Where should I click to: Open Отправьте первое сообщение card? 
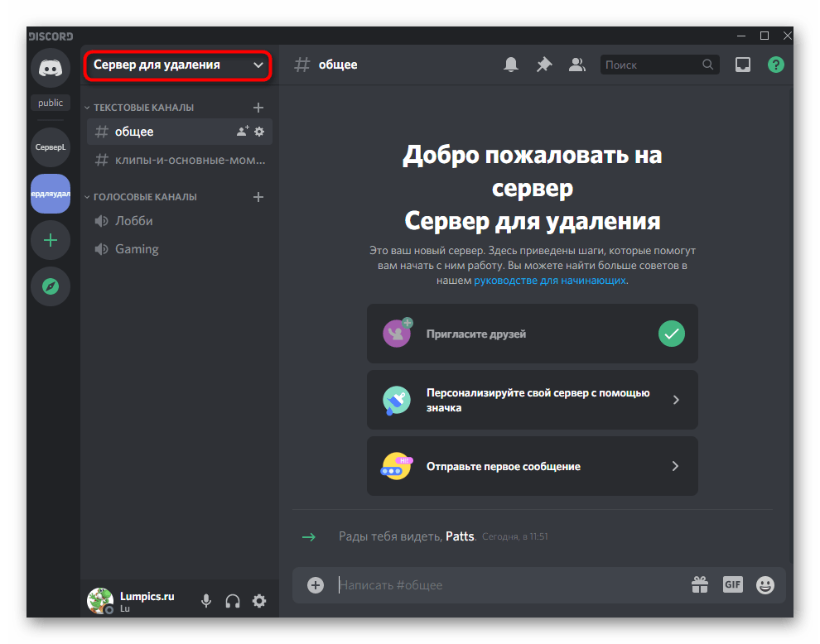pyautogui.click(x=533, y=466)
